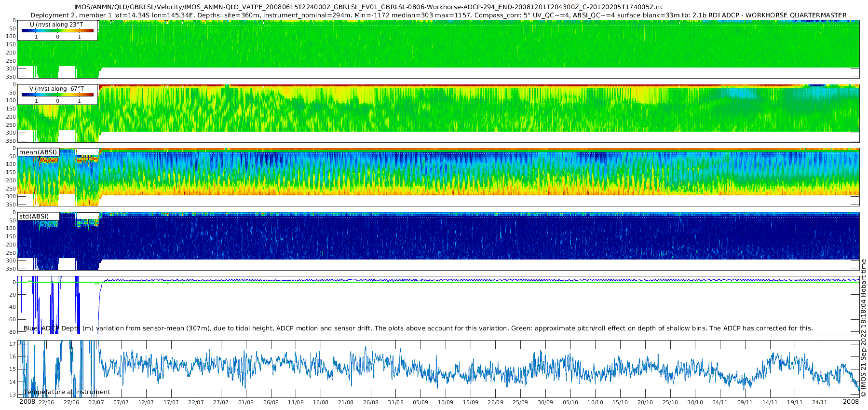
Task: Click the '02/07' date tick label
Action: click(96, 402)
